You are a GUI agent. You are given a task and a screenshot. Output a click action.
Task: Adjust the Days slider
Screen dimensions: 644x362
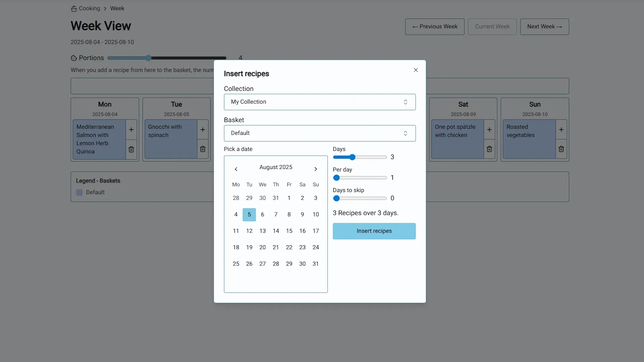click(352, 157)
